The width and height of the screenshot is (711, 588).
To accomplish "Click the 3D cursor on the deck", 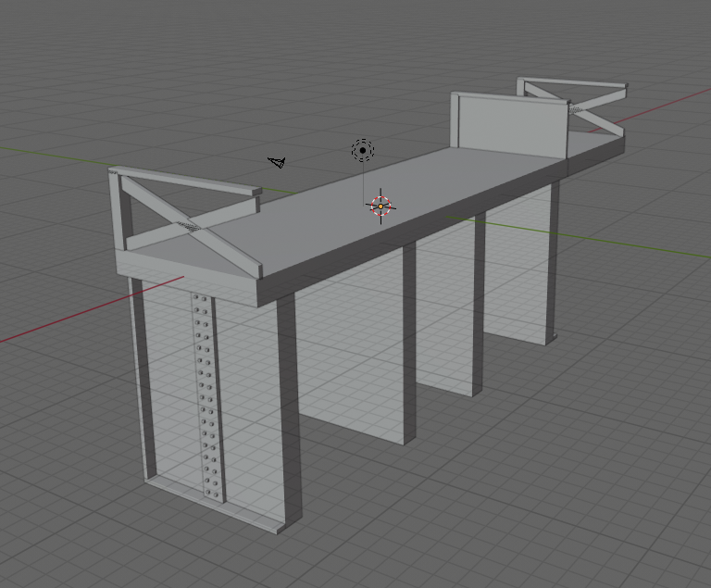I will coord(380,206).
